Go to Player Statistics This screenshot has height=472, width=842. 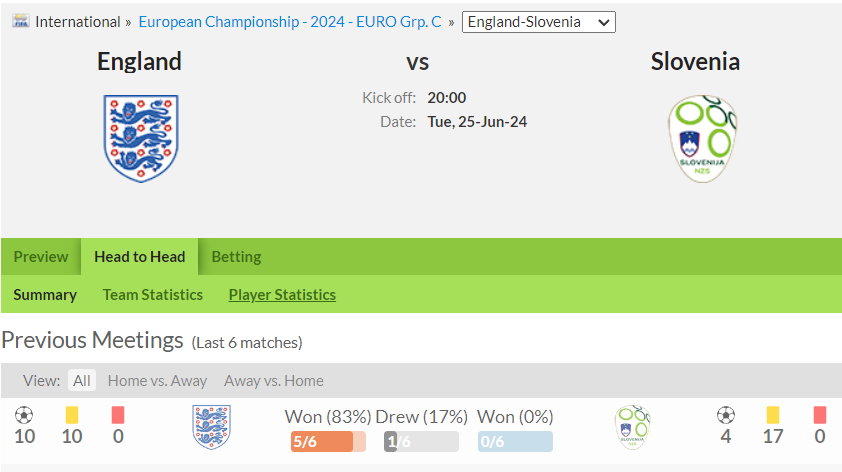point(282,295)
